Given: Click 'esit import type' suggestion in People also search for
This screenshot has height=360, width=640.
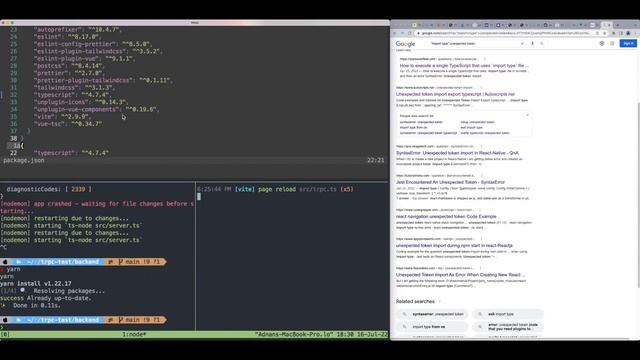Looking at the screenshot, I should pos(471,127).
